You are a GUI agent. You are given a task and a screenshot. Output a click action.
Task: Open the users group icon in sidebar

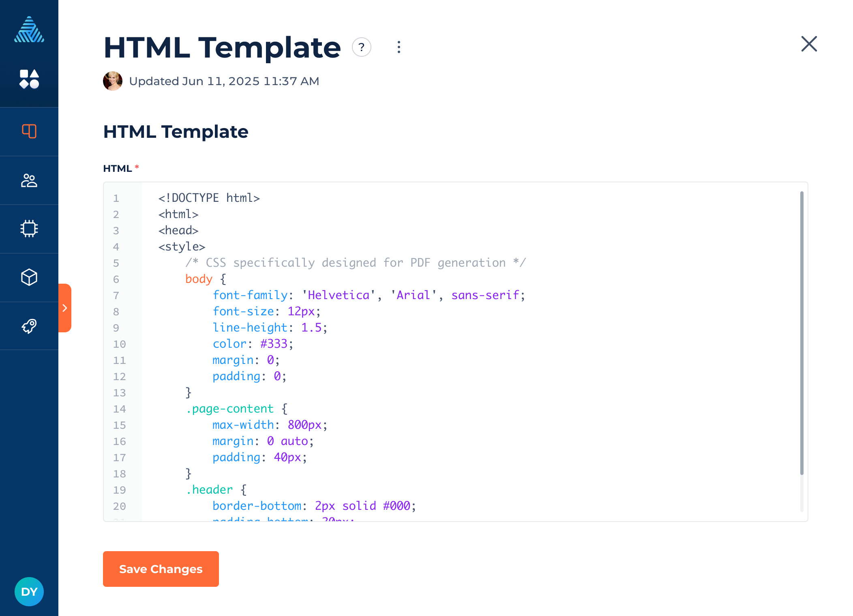tap(29, 180)
